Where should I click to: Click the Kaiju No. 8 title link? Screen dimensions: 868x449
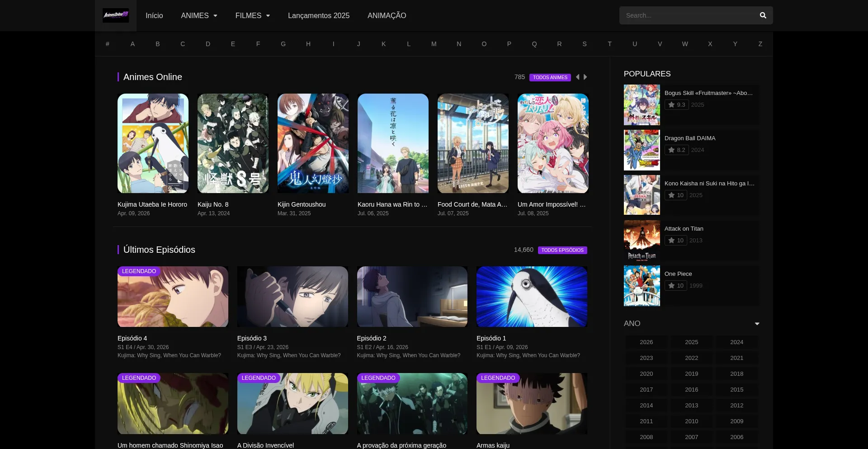click(213, 204)
